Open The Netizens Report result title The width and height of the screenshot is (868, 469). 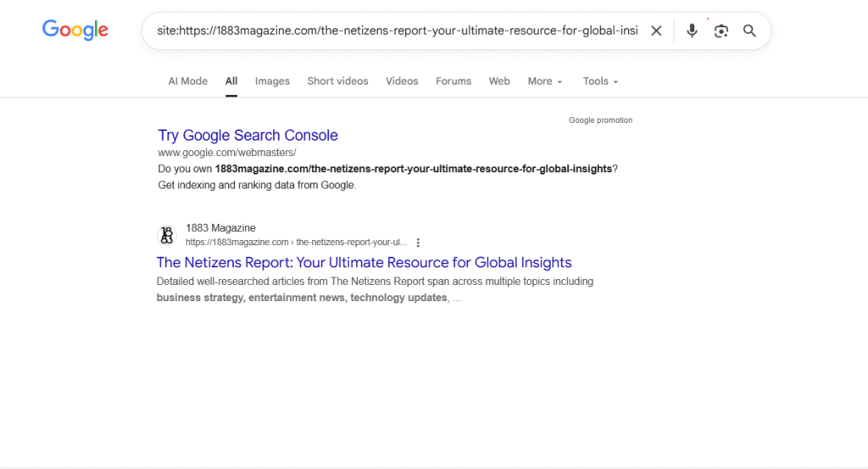364,263
